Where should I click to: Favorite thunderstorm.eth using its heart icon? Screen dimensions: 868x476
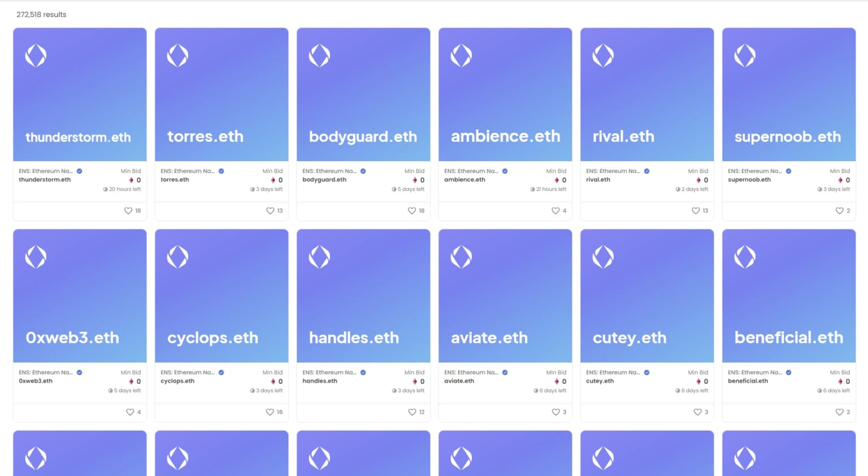coord(128,210)
